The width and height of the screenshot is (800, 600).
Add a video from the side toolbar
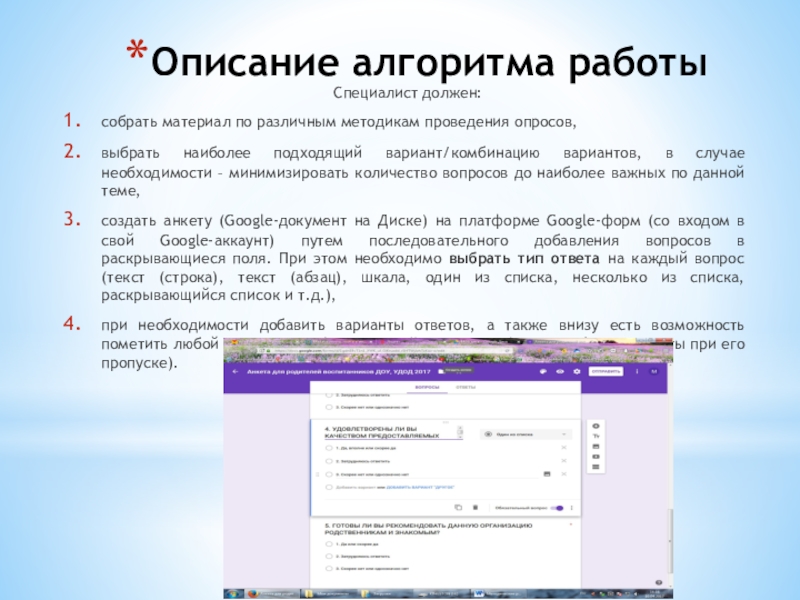[x=595, y=457]
